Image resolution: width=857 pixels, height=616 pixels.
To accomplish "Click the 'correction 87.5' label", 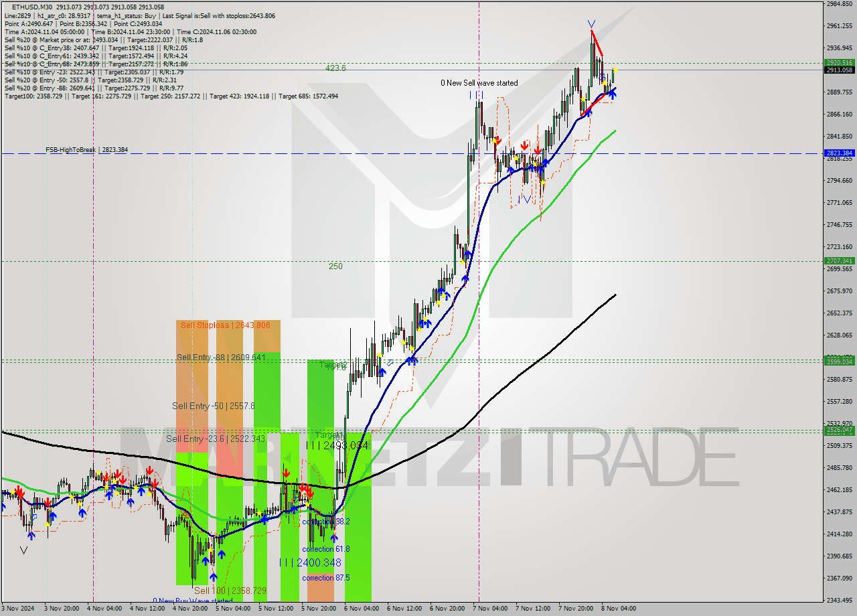I will pos(325,578).
